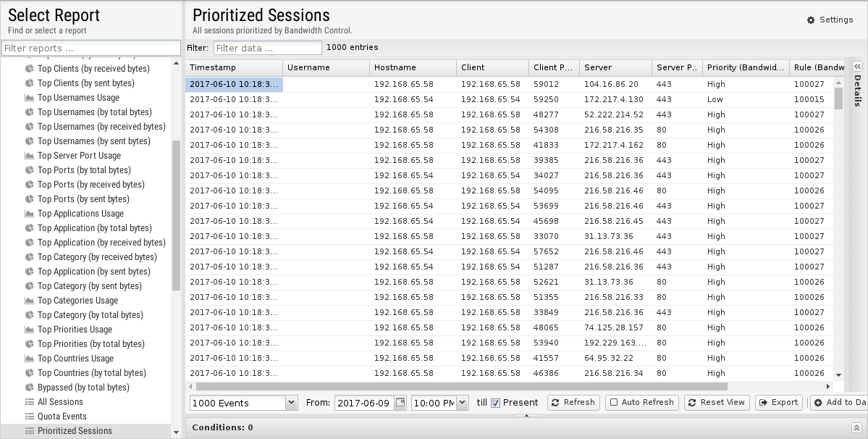Click list icon beside Quota Events
This screenshot has height=439, width=868.
[x=30, y=417]
